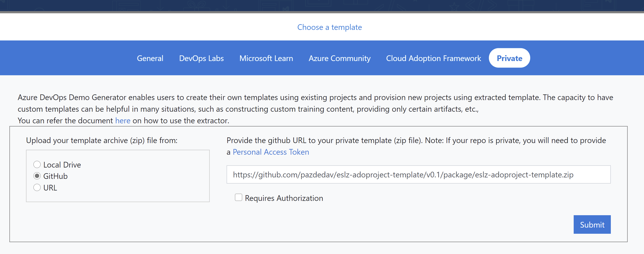Screen dimensions: 644x254
Task: Open the Choose a template link
Action: [x=329, y=27]
